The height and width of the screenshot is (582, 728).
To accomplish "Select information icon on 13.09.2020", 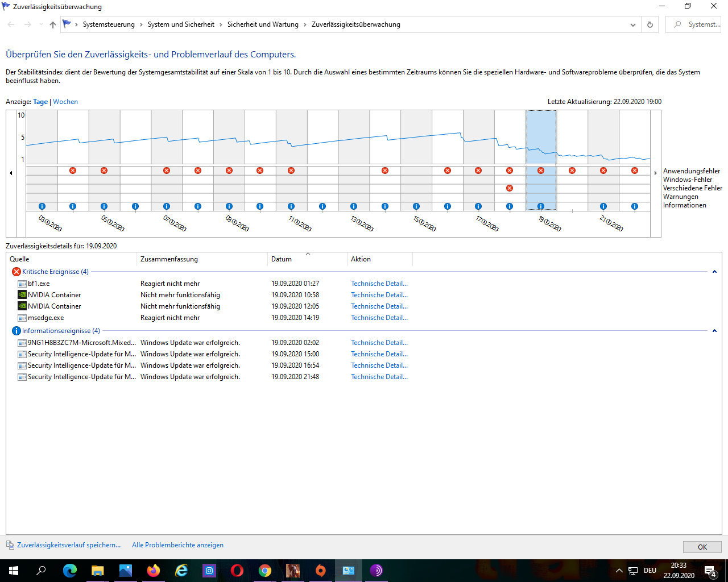I will pyautogui.click(x=354, y=206).
